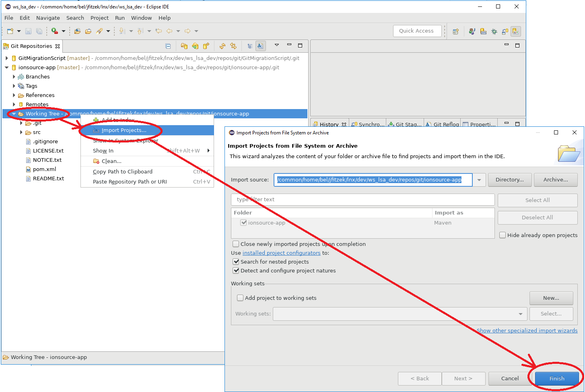The image size is (585, 392).
Task: Click the New... working set button
Action: (x=551, y=298)
